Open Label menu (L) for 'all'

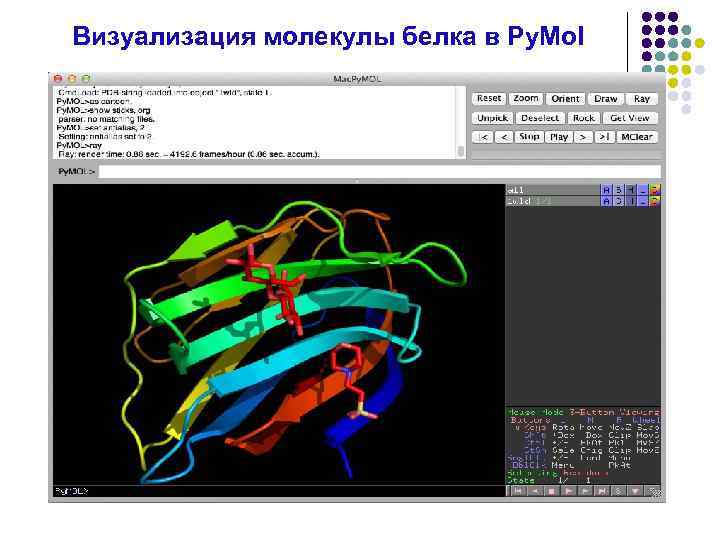click(643, 190)
